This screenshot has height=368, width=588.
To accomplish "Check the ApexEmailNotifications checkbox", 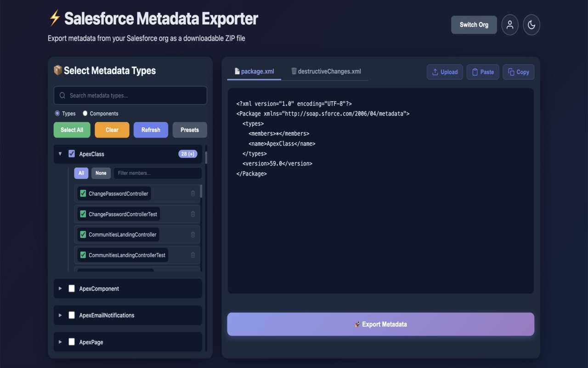I will 72,315.
